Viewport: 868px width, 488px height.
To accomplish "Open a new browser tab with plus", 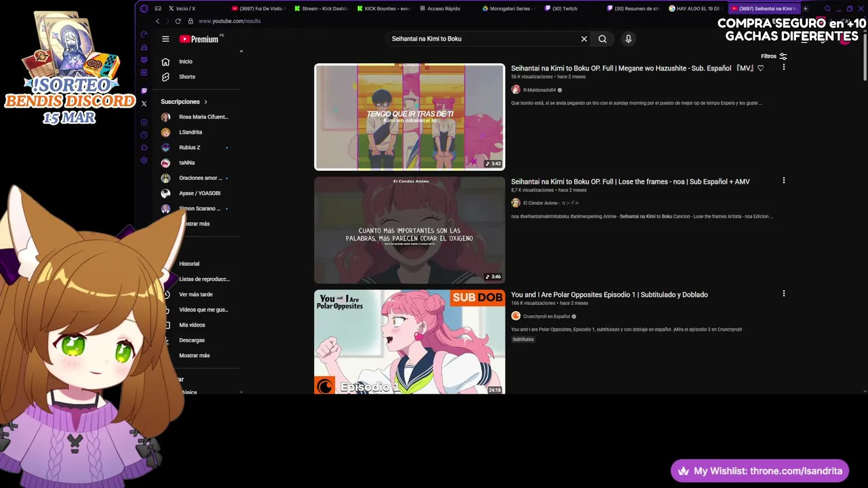I will 805,9.
